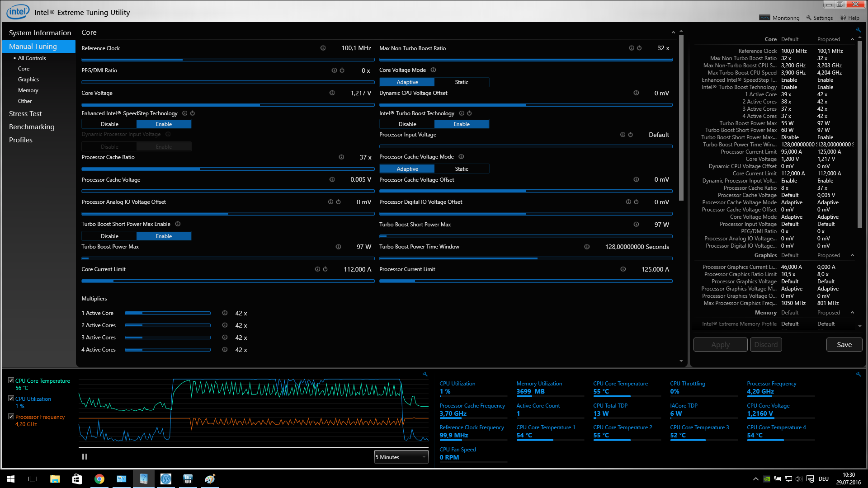
Task: Open Profiles section
Action: tap(21, 140)
